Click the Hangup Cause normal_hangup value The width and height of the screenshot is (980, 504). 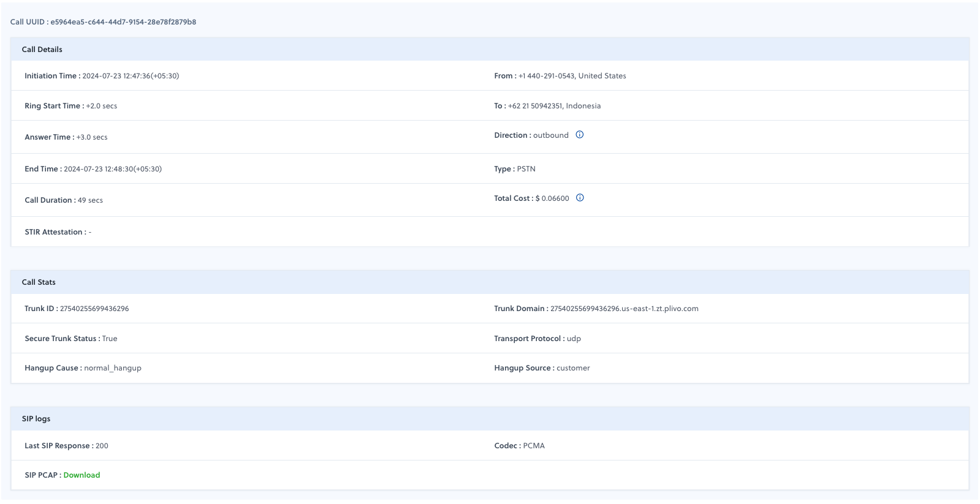pyautogui.click(x=113, y=368)
